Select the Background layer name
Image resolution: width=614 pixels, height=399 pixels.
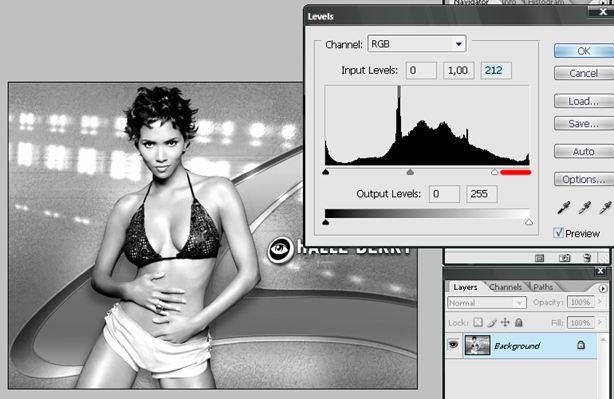[517, 346]
